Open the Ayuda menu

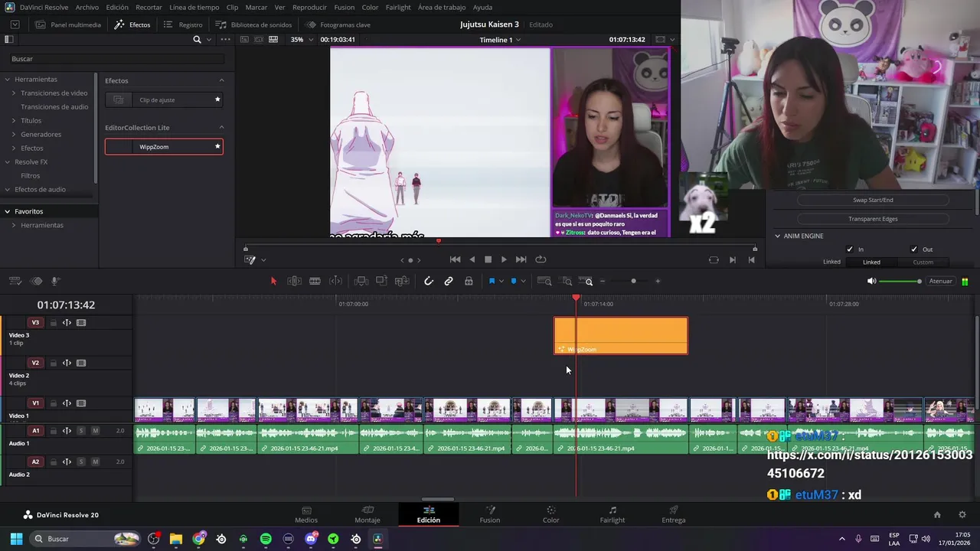[483, 7]
